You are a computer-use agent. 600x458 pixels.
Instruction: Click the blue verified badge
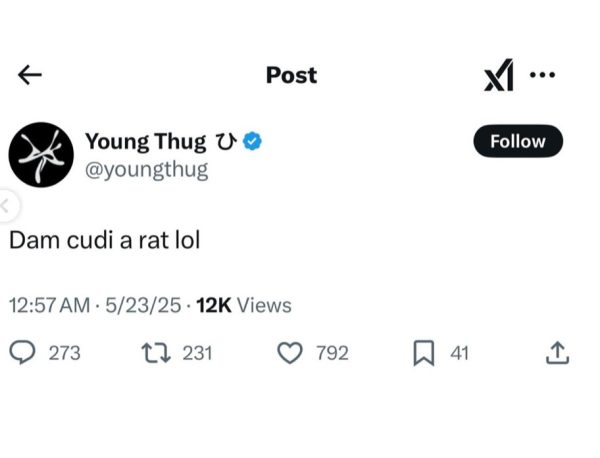pyautogui.click(x=252, y=143)
